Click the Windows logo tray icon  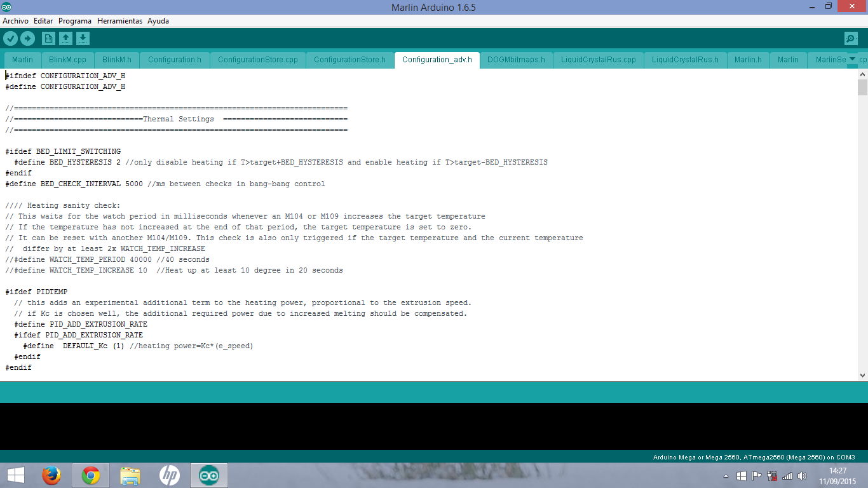(742, 476)
